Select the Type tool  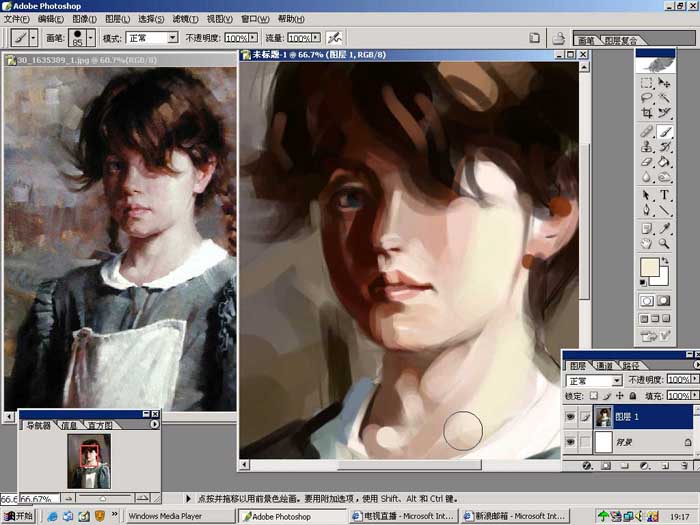[x=664, y=195]
